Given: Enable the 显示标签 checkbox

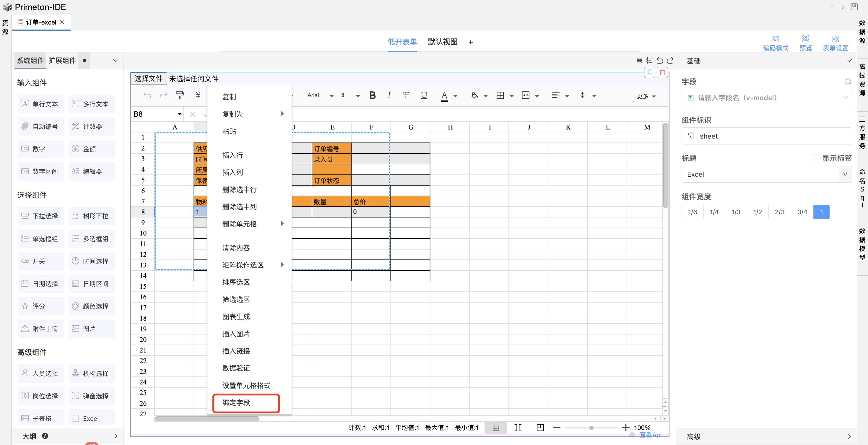Looking at the screenshot, I should (816, 158).
